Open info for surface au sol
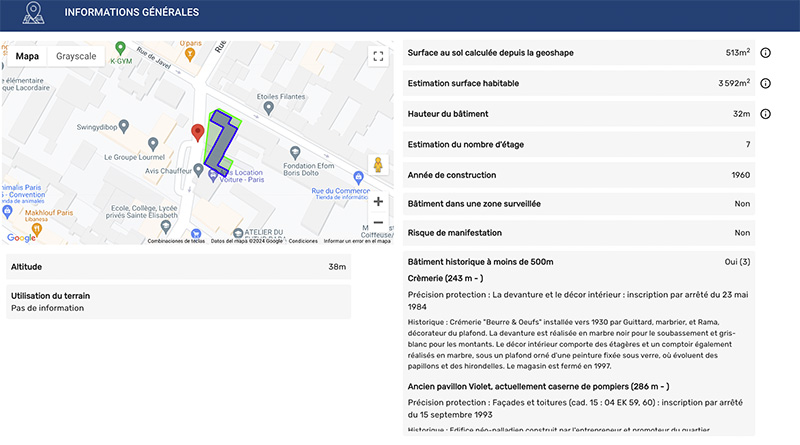The image size is (800, 445). (765, 53)
